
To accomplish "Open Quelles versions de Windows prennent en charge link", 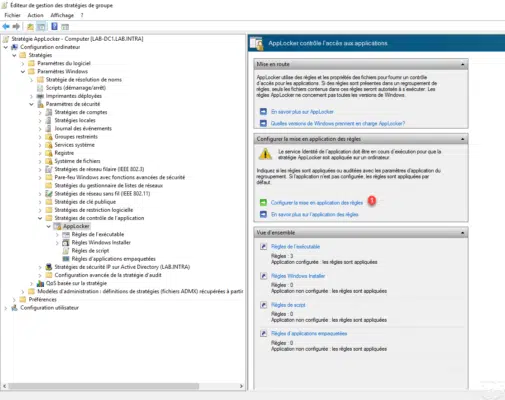I will (338, 124).
